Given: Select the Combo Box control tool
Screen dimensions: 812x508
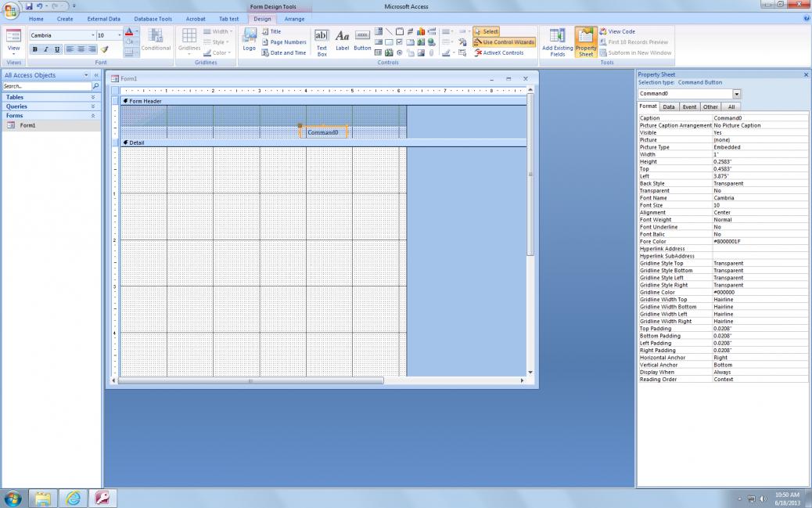Looking at the screenshot, I should (x=379, y=31).
